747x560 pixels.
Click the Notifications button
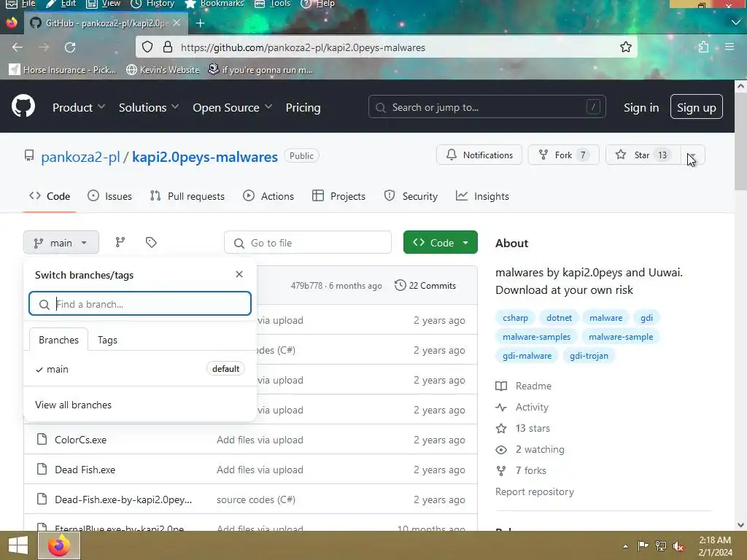click(x=479, y=155)
